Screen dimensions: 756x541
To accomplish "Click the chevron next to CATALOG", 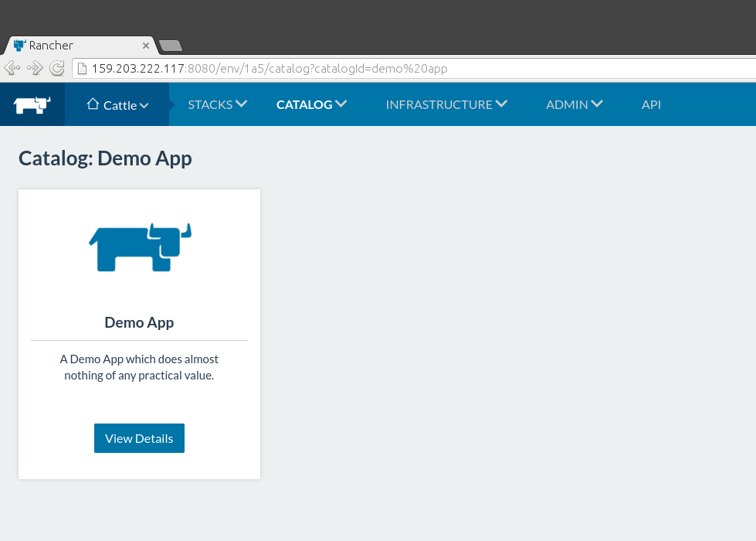I will (341, 104).
